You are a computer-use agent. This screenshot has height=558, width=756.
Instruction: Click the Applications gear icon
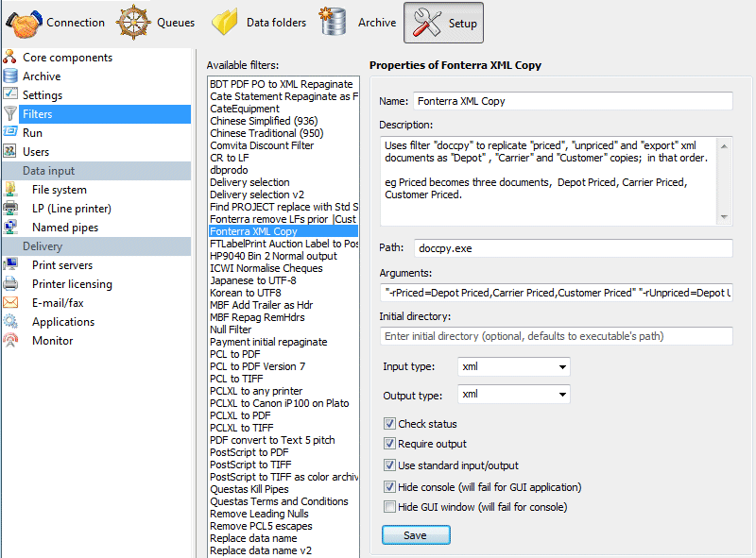(x=10, y=321)
